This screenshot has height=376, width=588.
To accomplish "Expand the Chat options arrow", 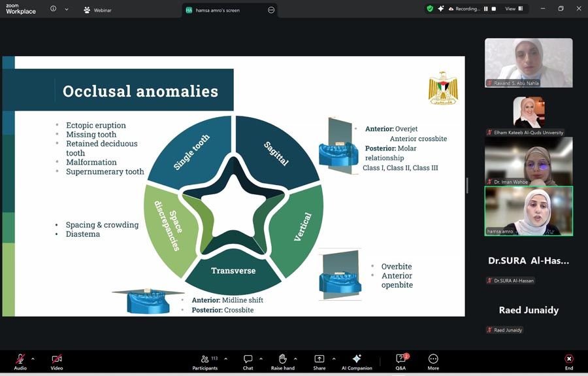I will pos(261,358).
